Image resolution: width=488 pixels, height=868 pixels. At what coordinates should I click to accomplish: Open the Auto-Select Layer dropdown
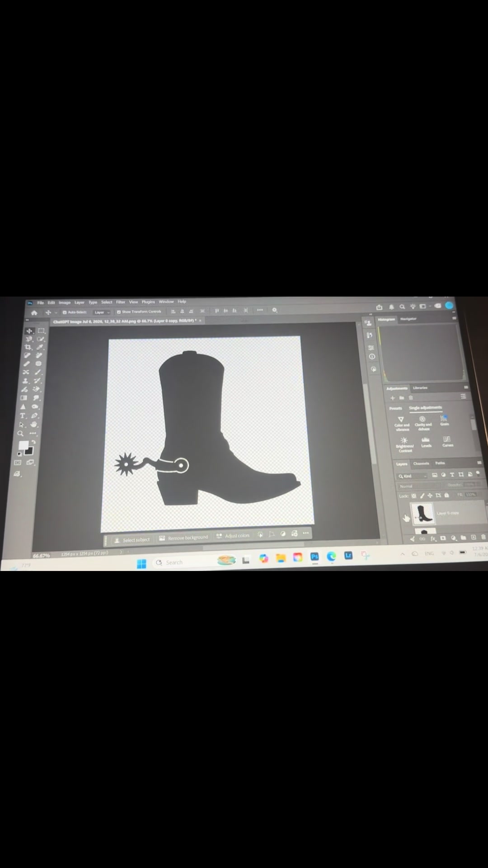tap(102, 312)
